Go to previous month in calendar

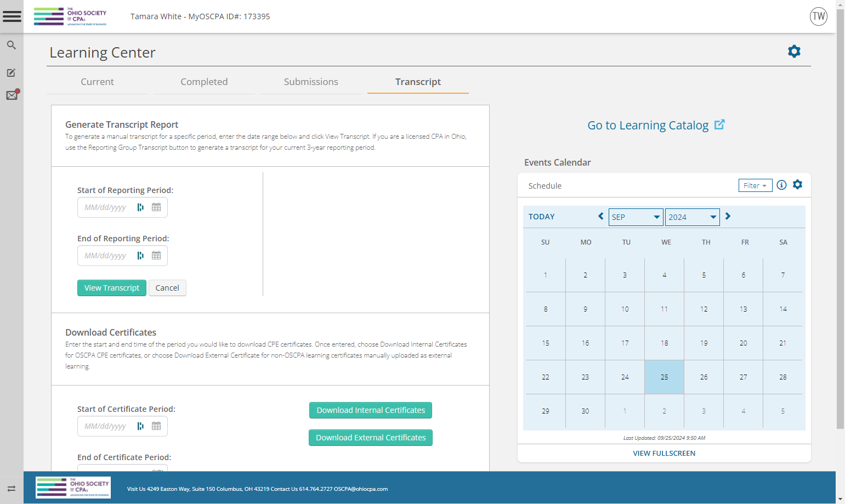point(601,216)
